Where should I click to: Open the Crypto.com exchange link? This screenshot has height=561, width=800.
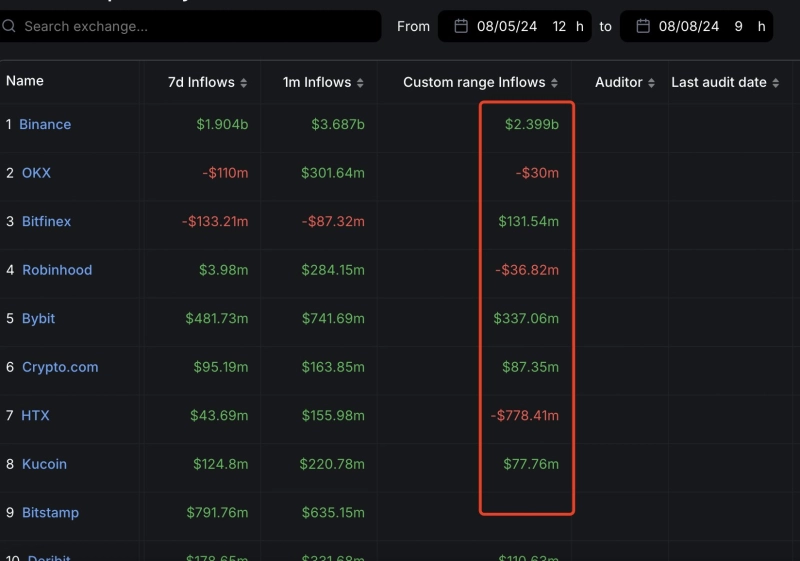[60, 367]
